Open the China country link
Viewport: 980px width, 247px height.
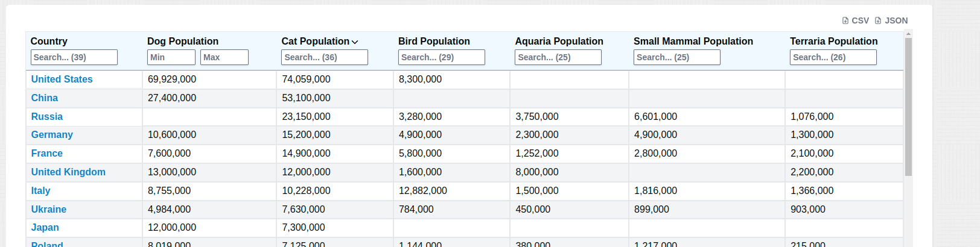(45, 98)
